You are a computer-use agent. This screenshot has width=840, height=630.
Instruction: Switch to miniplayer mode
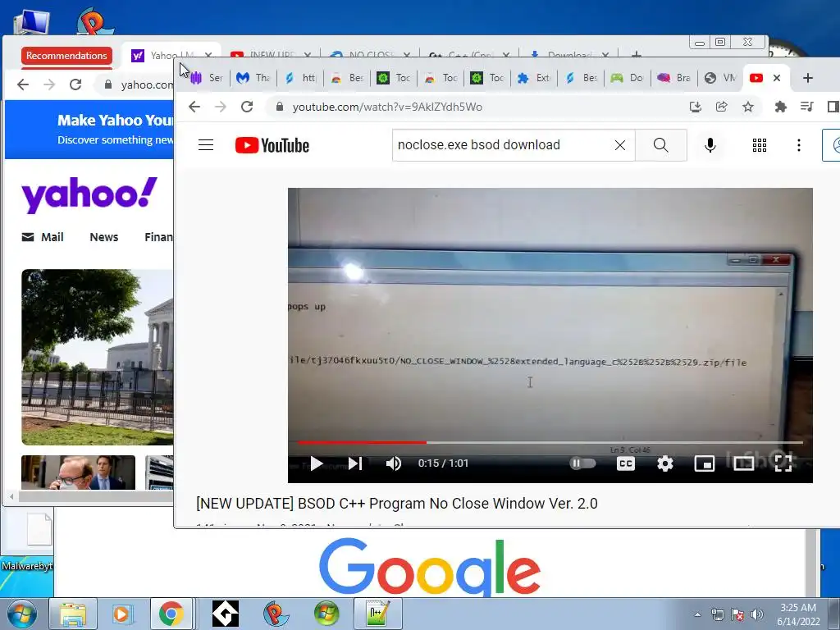click(x=705, y=463)
